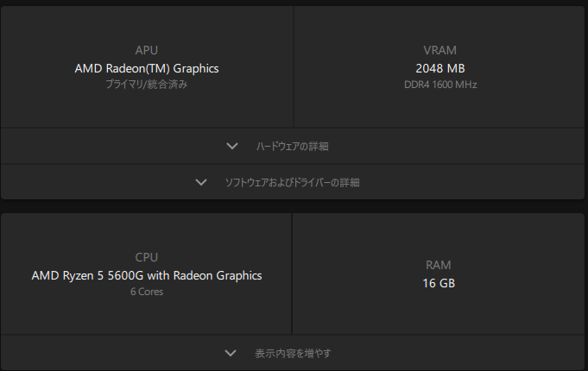Viewport: 588px width, 371px height.
Task: Expand ソフトウェアおよびドライバーの詳細 section label
Action: [x=293, y=183]
